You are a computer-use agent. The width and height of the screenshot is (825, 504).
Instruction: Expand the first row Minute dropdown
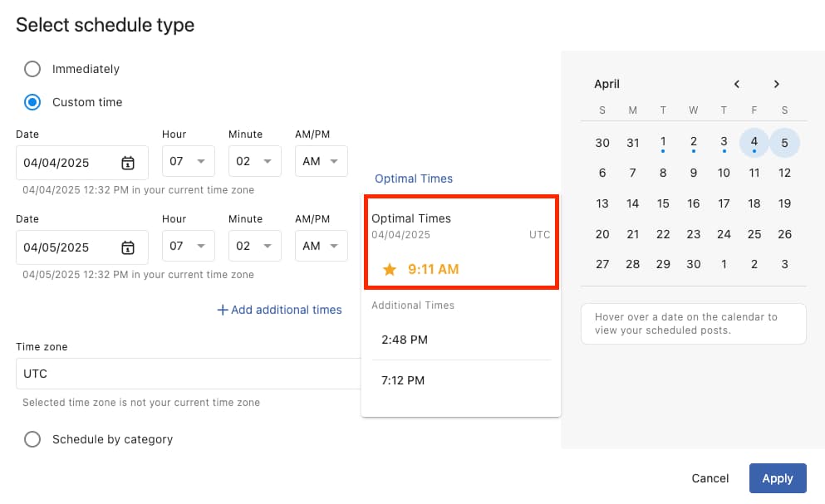[x=254, y=161]
